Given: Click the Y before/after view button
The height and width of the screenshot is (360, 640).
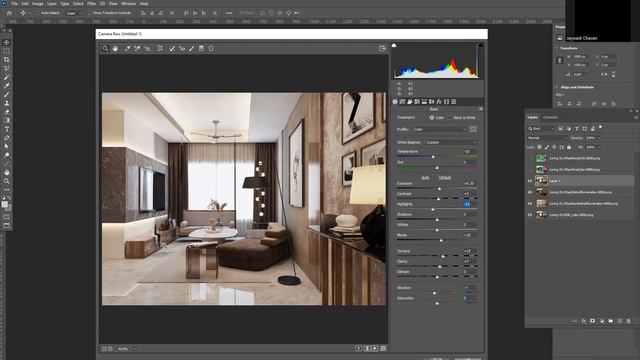Looking at the screenshot, I should coord(358,349).
